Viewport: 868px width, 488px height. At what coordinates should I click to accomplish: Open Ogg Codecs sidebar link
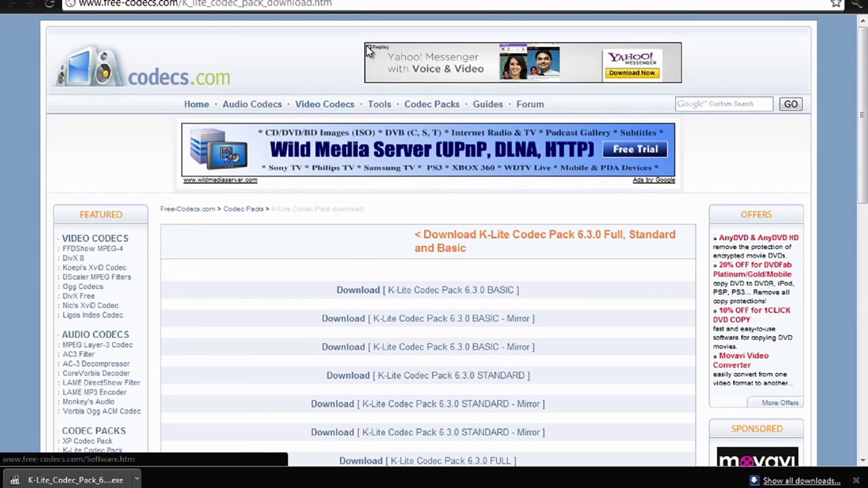point(83,286)
